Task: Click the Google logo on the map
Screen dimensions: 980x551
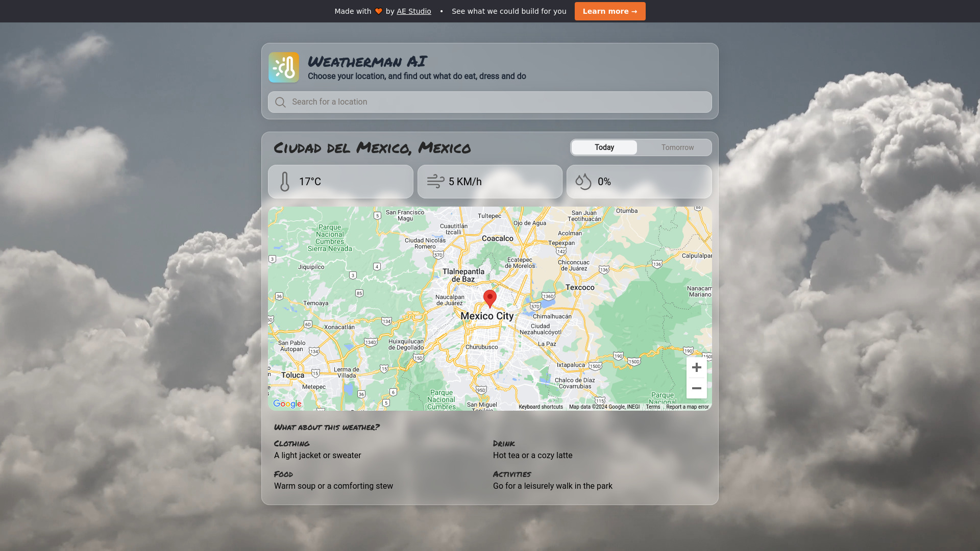Action: [286, 404]
